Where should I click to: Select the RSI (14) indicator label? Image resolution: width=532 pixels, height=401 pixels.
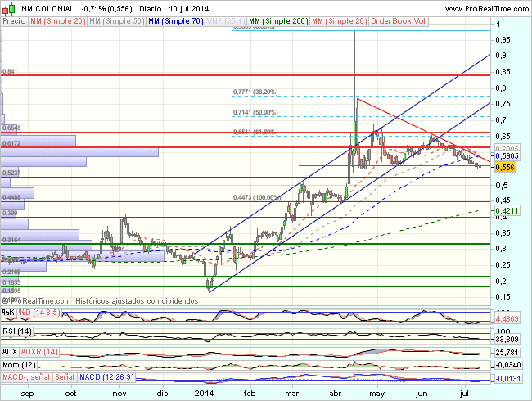pos(17,331)
